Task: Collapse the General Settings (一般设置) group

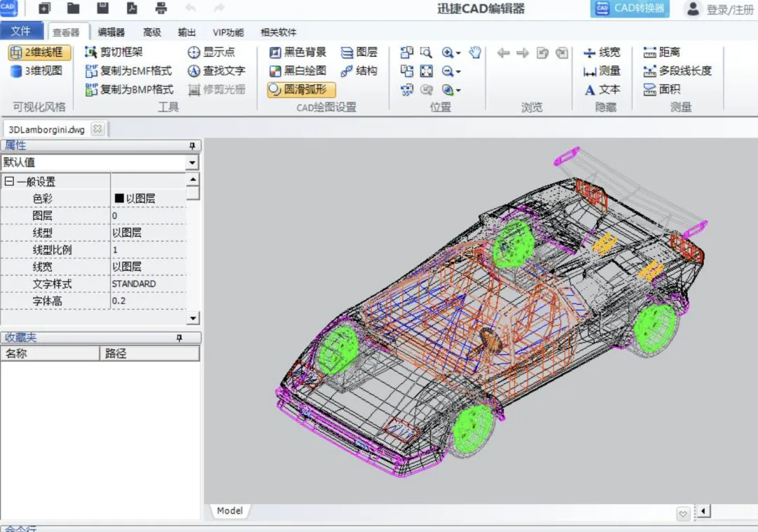Action: (9, 182)
